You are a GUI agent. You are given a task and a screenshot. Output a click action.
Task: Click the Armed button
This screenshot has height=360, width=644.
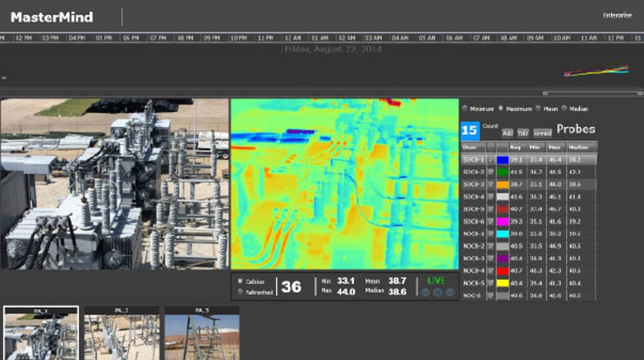click(542, 133)
